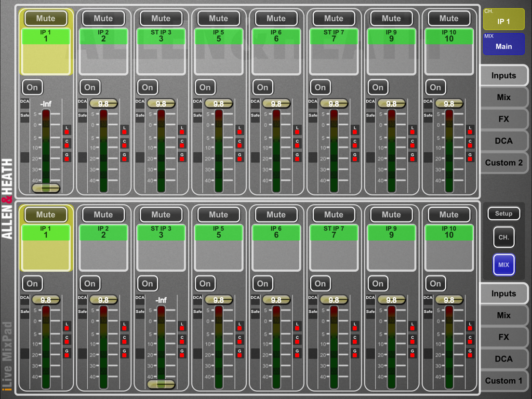Click the Safe indicator on top-bank ST IP 7
Screen dimensions: 532x399
(313, 117)
